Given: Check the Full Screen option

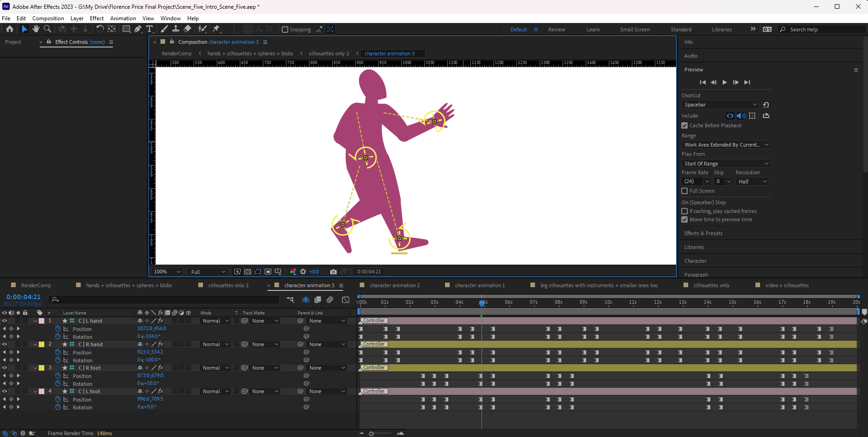Looking at the screenshot, I should point(684,191).
